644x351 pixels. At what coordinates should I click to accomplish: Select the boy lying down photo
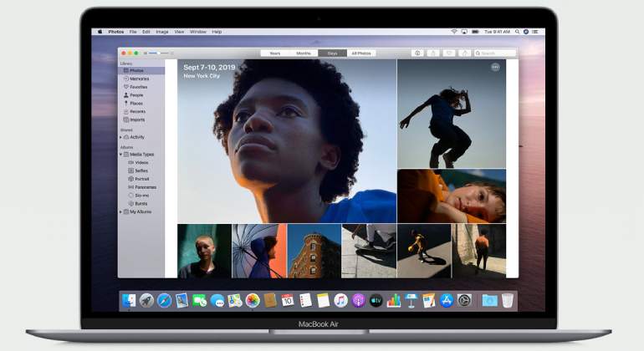[x=452, y=196]
